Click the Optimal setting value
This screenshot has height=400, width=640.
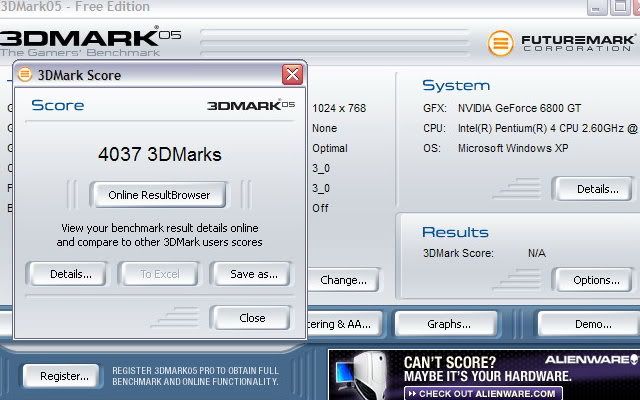click(x=330, y=148)
